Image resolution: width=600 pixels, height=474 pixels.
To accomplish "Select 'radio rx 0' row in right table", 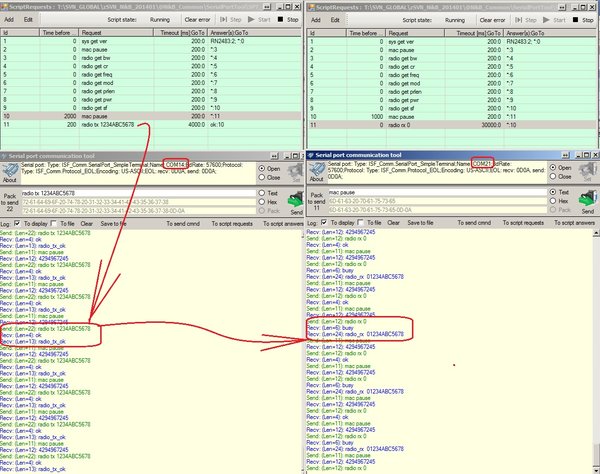I will click(x=452, y=125).
